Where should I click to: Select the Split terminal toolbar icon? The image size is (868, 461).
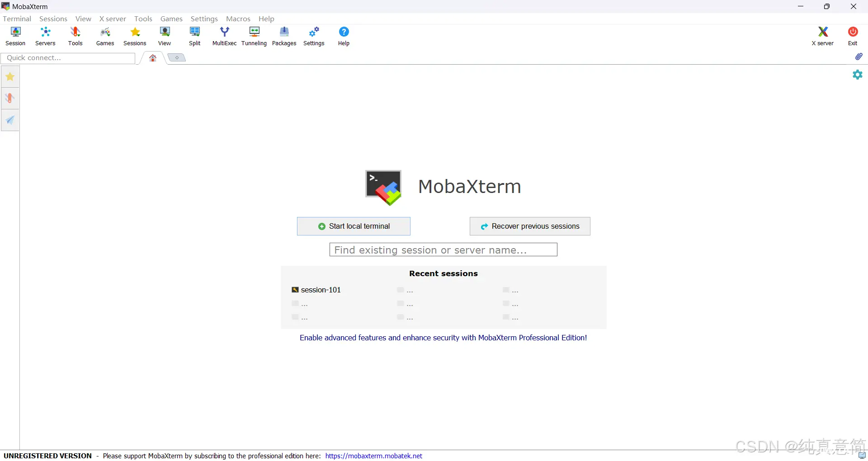(x=195, y=36)
